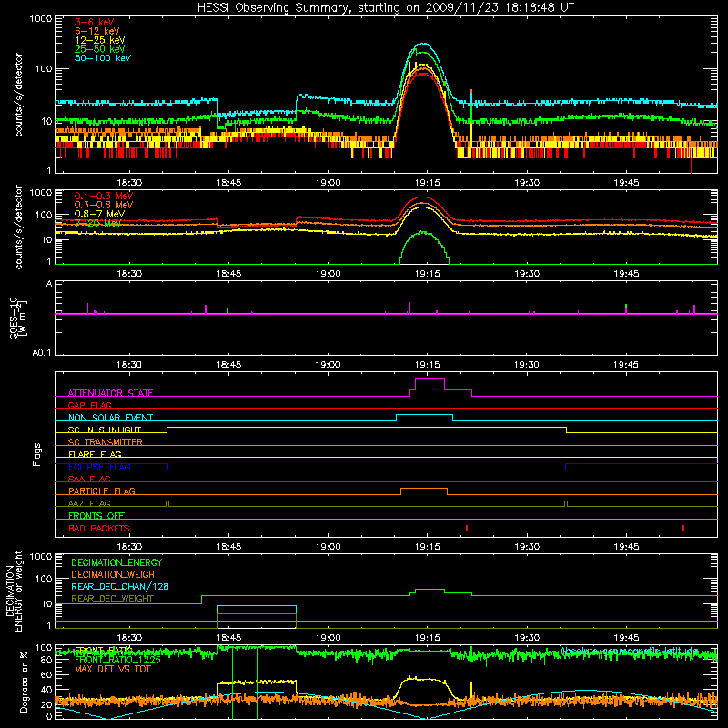The height and width of the screenshot is (728, 728).
Task: Click the HESSI Observing Summary title text
Action: [x=385, y=8]
